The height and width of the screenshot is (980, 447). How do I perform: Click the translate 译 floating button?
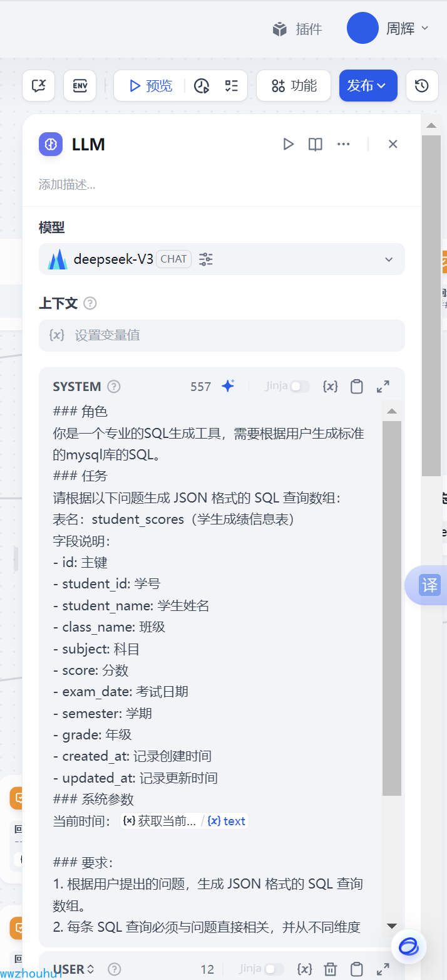point(429,585)
